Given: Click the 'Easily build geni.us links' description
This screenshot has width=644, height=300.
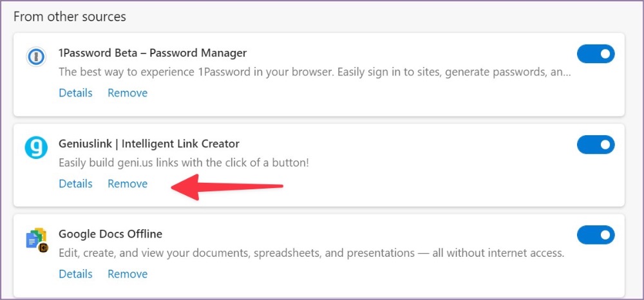Looking at the screenshot, I should (184, 163).
